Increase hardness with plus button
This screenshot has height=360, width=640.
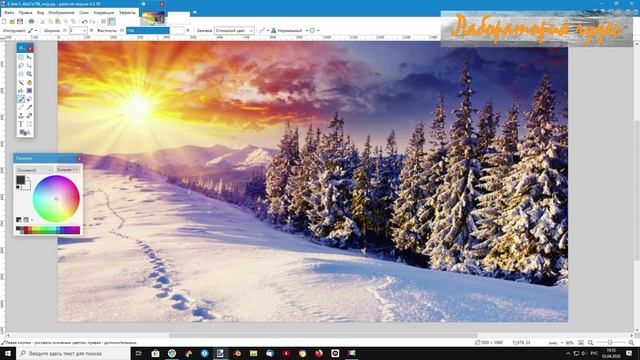click(x=188, y=31)
